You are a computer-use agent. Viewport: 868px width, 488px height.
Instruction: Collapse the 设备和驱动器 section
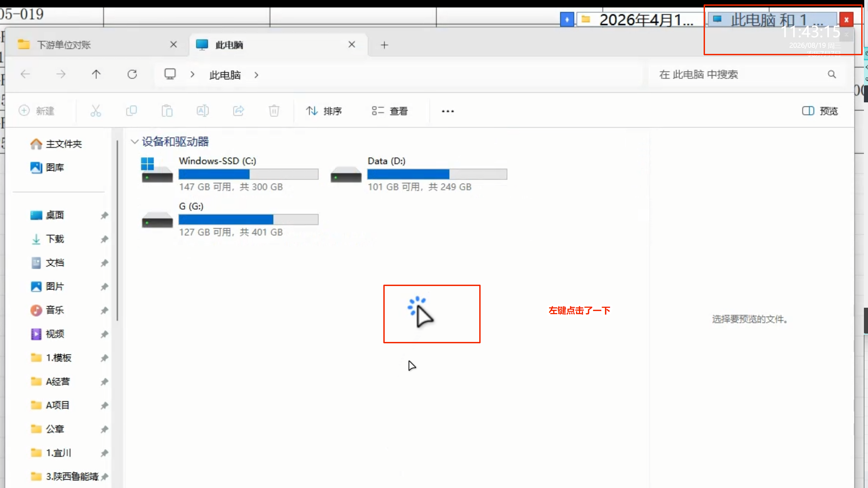pos(135,142)
